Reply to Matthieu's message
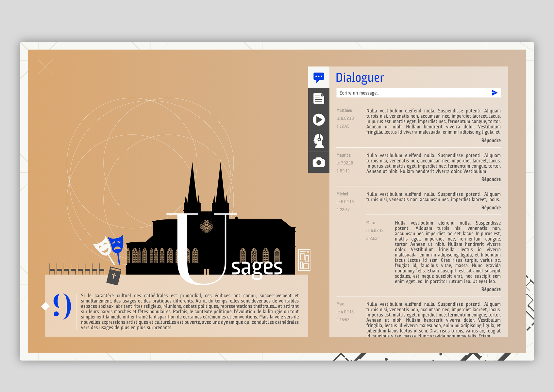Image resolution: width=554 pixels, height=392 pixels. tap(491, 141)
